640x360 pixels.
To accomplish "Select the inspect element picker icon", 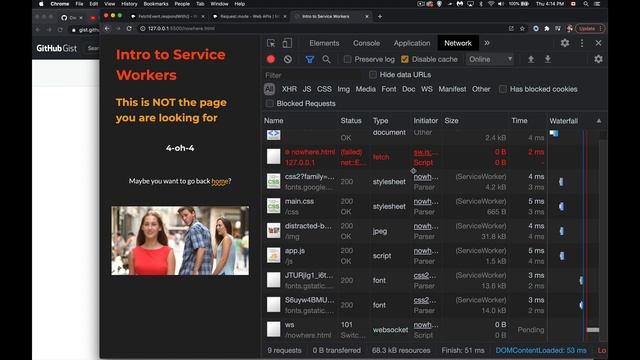I will click(x=271, y=43).
